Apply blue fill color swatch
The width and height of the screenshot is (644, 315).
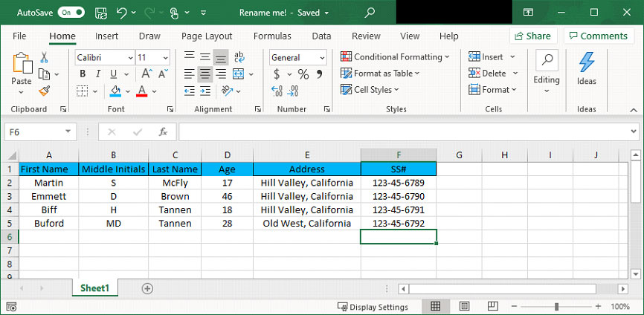tap(116, 91)
